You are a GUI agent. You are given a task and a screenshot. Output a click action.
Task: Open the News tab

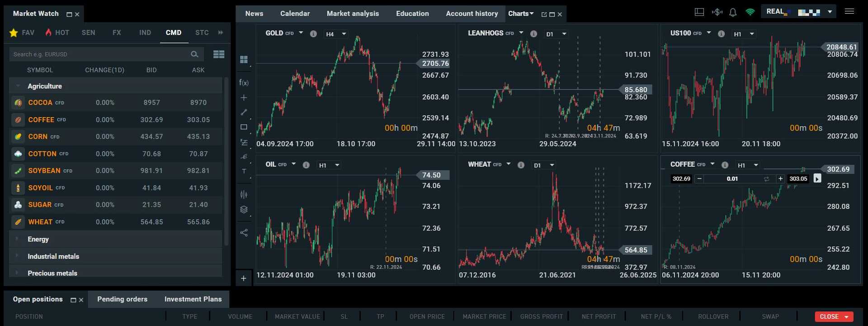(x=254, y=14)
